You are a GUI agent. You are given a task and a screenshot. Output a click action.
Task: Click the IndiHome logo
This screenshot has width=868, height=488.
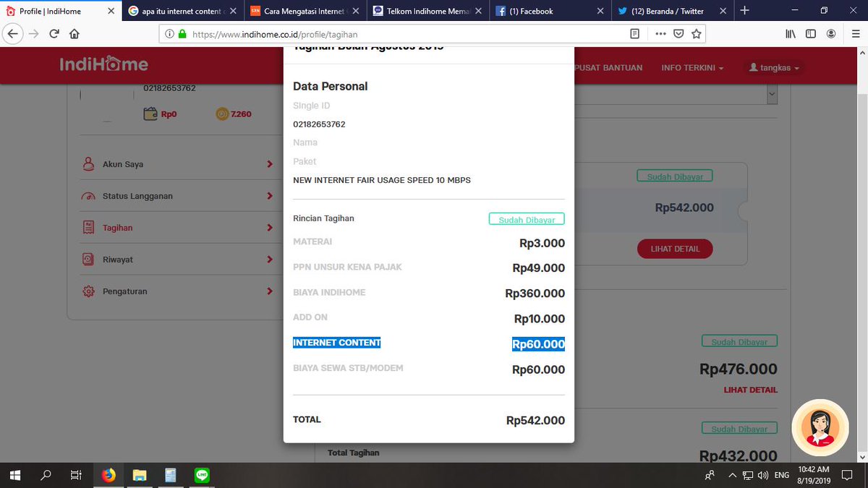[x=104, y=64]
